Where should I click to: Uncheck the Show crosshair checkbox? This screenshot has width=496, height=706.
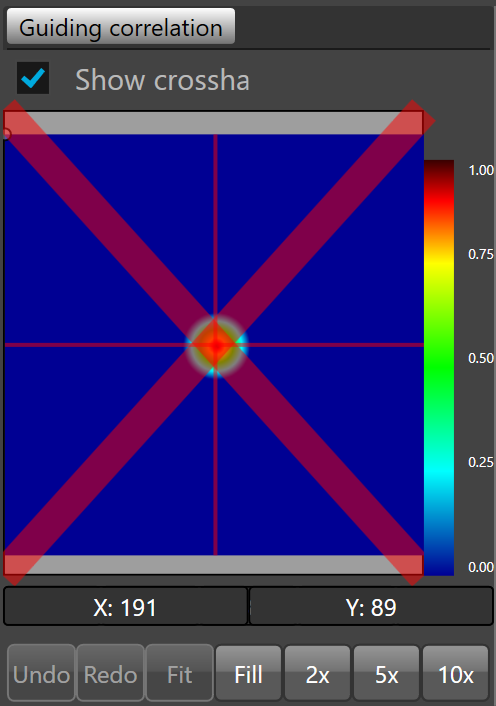[x=33, y=78]
